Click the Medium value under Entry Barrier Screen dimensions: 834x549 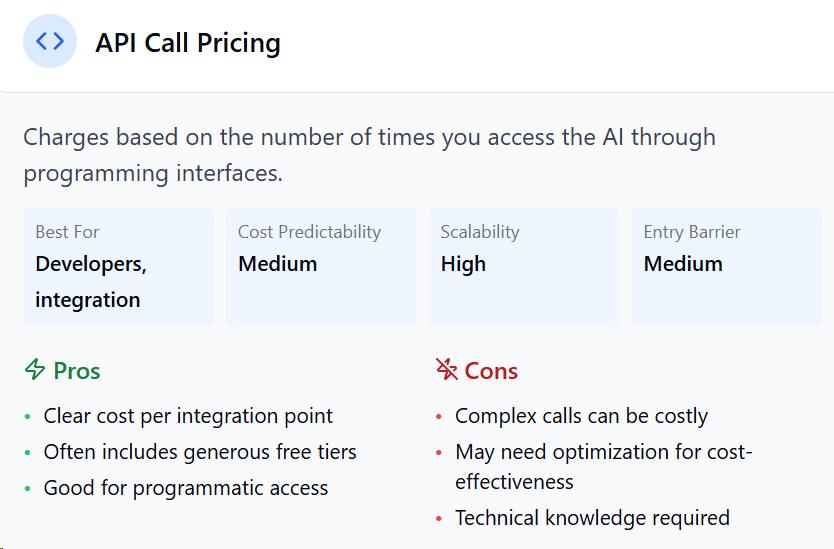(683, 264)
